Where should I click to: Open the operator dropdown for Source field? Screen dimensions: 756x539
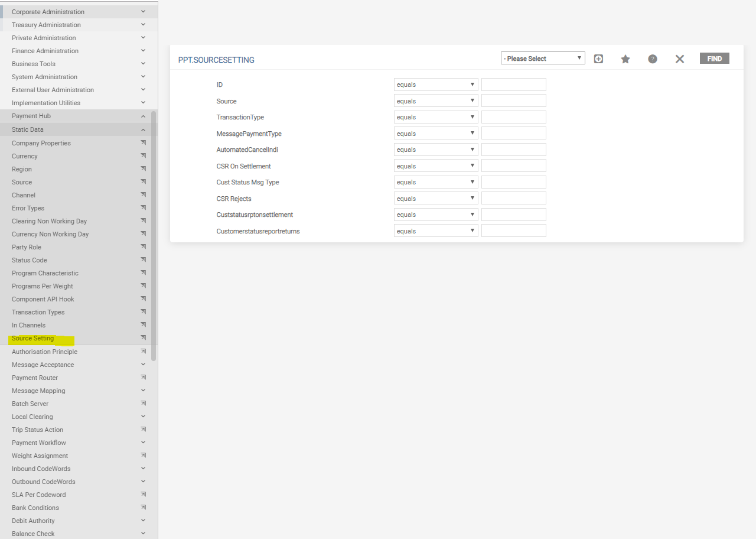(x=436, y=101)
